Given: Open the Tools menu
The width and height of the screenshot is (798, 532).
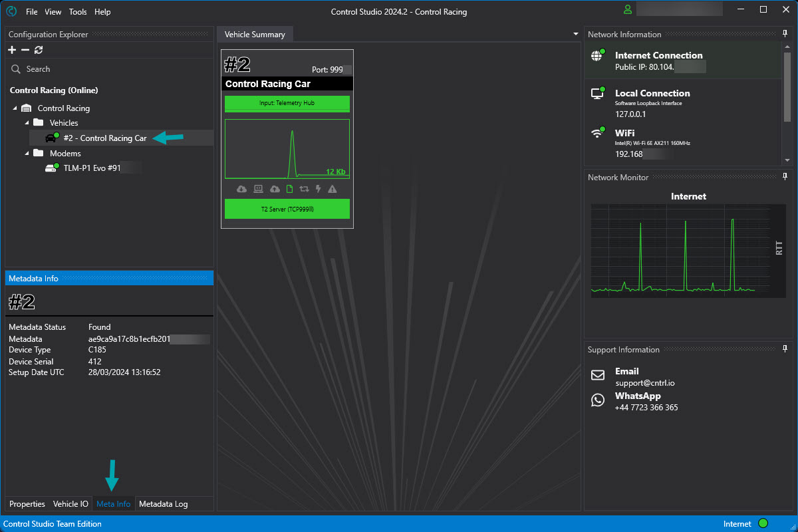Looking at the screenshot, I should point(78,12).
